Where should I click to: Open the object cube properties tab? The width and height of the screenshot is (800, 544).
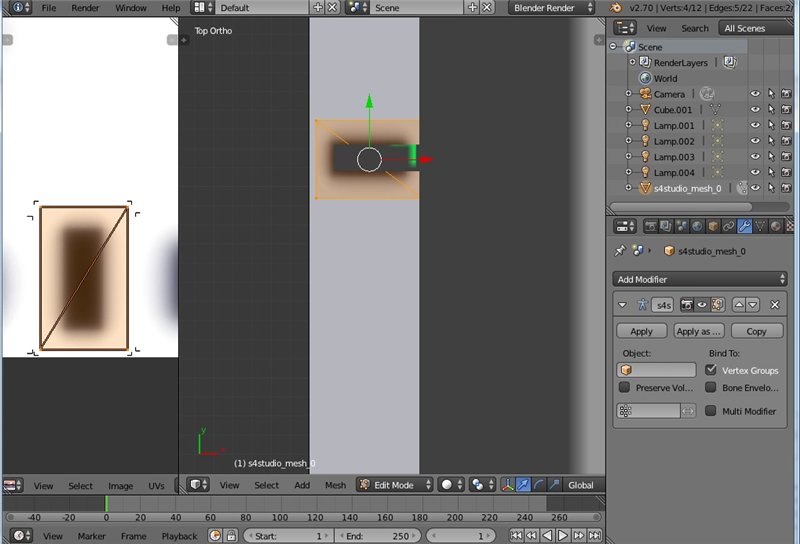[711, 226]
